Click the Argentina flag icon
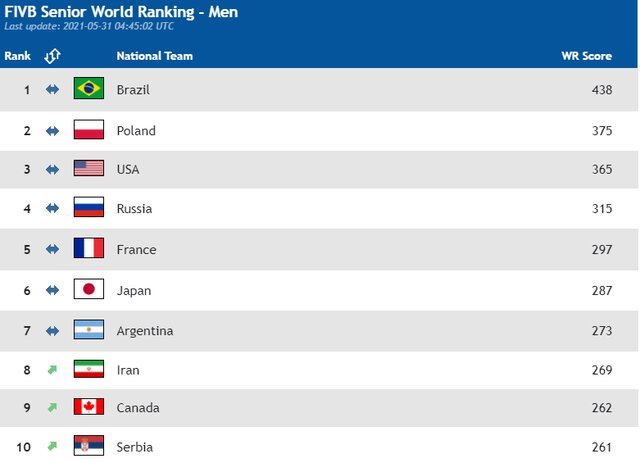Viewport: 640px width, 463px height. tap(88, 330)
